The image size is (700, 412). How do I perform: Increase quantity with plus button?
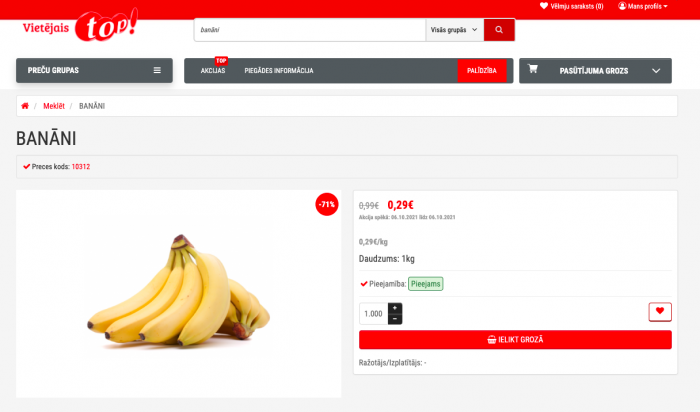pos(395,308)
